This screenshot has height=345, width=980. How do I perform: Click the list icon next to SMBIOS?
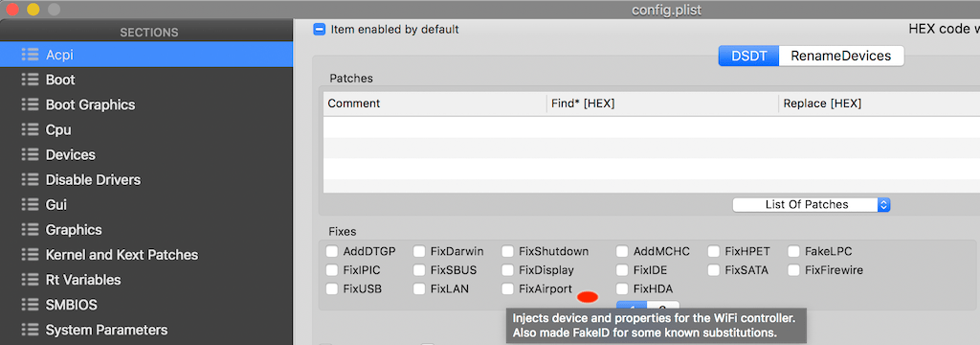[x=30, y=305]
